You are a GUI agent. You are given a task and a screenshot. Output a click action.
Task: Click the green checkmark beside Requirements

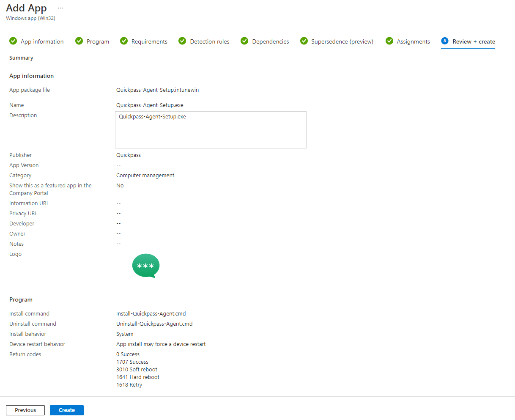point(124,41)
